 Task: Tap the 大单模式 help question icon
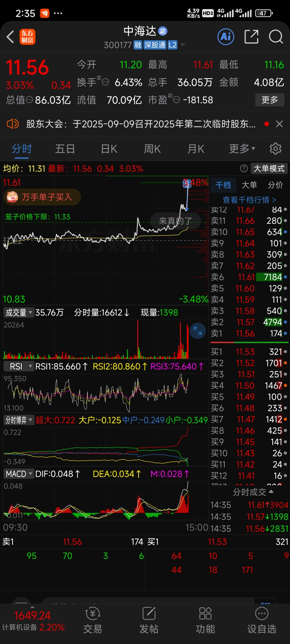click(x=244, y=168)
